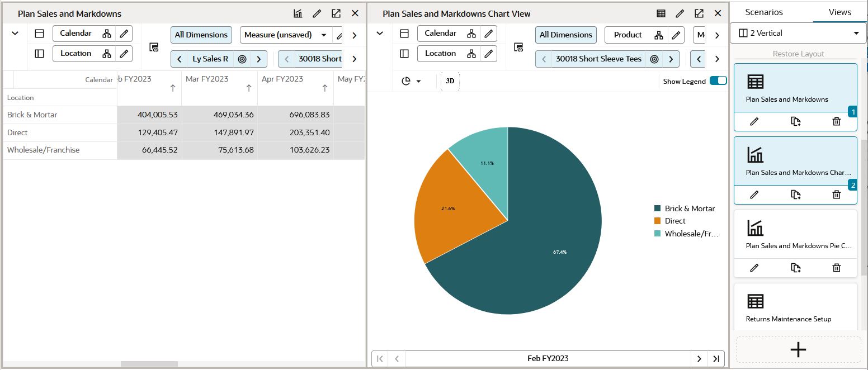The height and width of the screenshot is (370, 868).
Task: Switch left Plan Sales and Markdowns view to chart
Action: [x=298, y=13]
